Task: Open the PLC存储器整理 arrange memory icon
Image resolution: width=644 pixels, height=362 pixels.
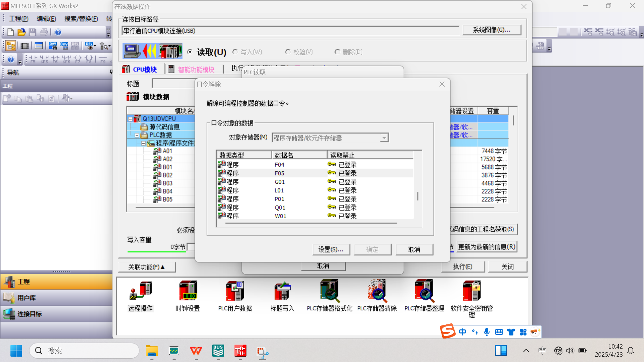Action: coord(424,291)
